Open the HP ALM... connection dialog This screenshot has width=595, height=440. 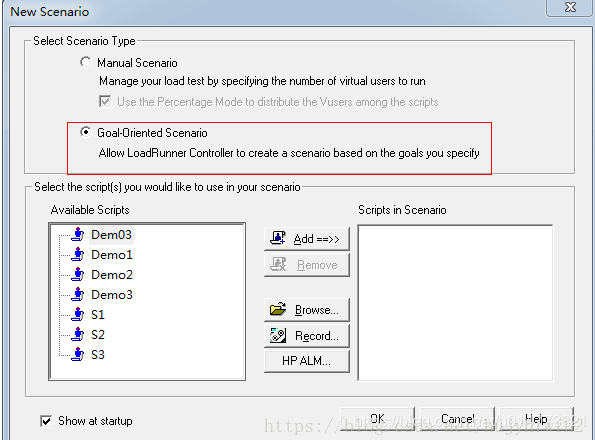pos(307,361)
